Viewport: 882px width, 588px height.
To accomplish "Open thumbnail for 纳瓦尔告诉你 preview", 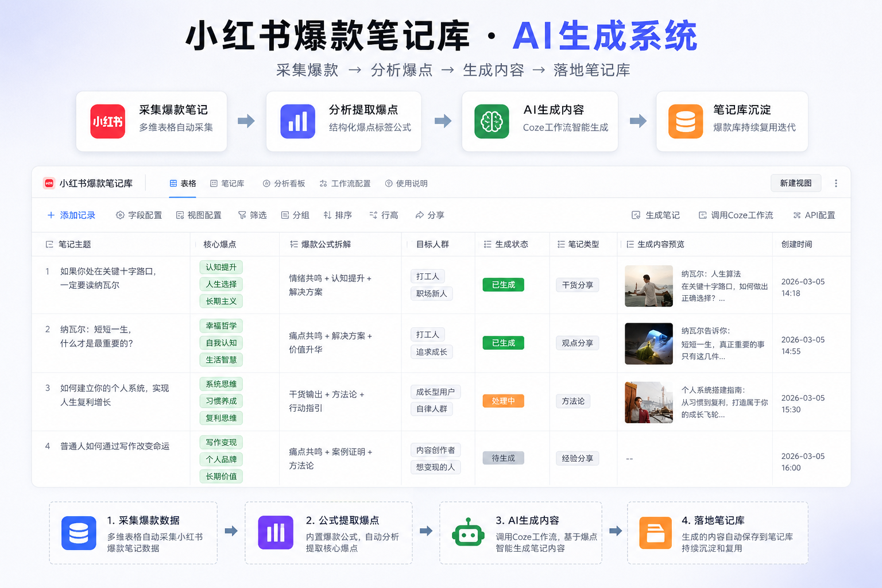I will (649, 343).
